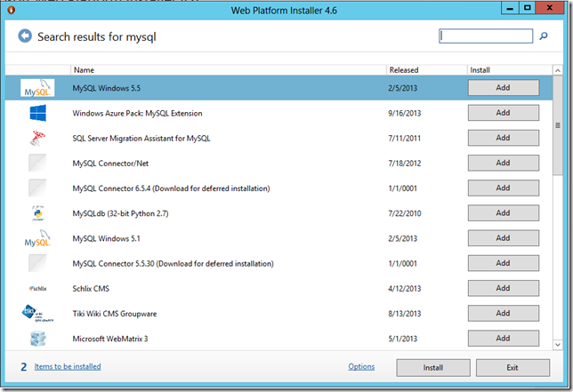Viewport: 573px width, 392px height.
Task: Add Windows Azure Pack: MySQL Extension
Action: pos(504,113)
